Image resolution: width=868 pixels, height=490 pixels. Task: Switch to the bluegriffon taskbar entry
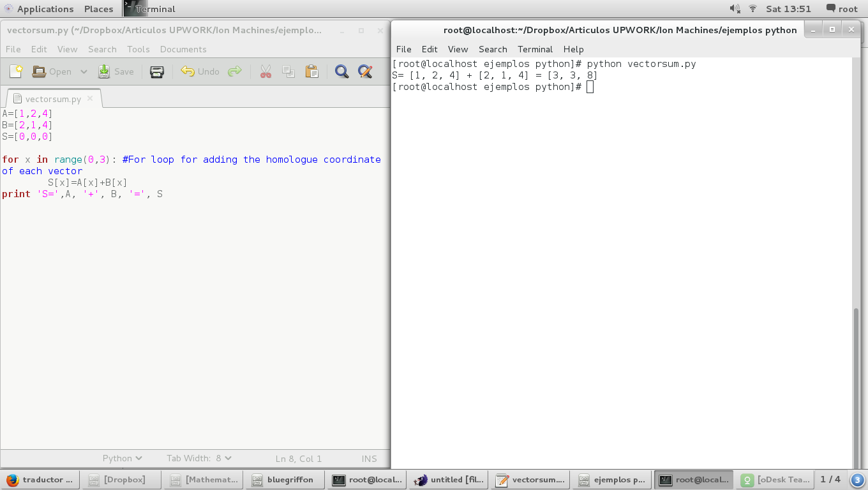[x=284, y=480]
